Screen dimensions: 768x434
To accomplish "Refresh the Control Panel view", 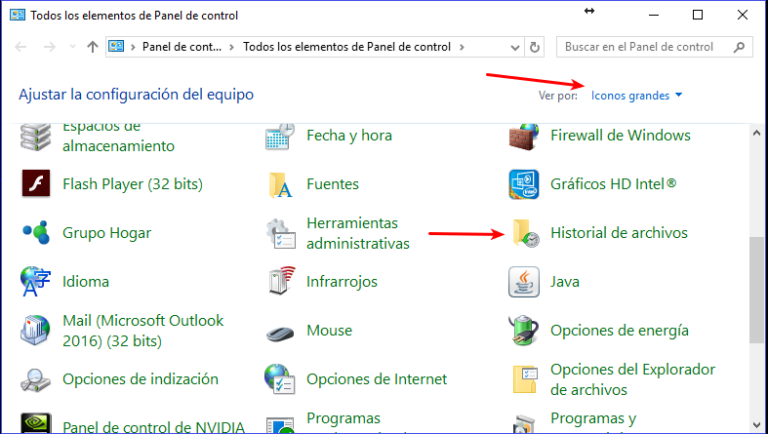I will click(534, 47).
